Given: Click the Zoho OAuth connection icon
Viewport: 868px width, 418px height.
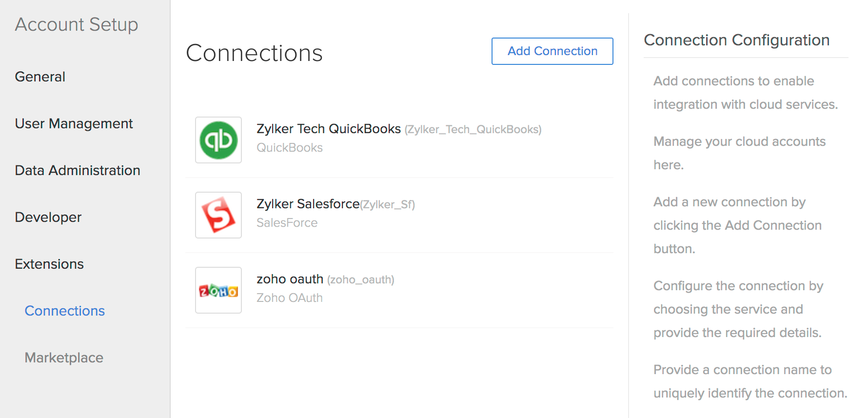Looking at the screenshot, I should (218, 290).
